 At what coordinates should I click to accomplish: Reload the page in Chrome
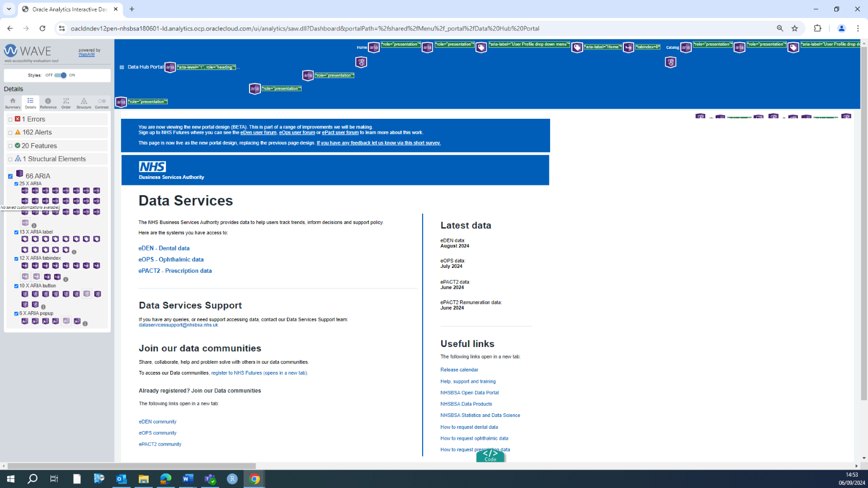tap(42, 28)
